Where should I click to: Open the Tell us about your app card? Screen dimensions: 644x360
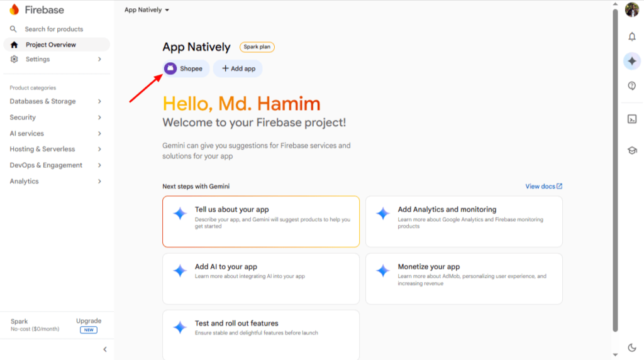coord(261,222)
